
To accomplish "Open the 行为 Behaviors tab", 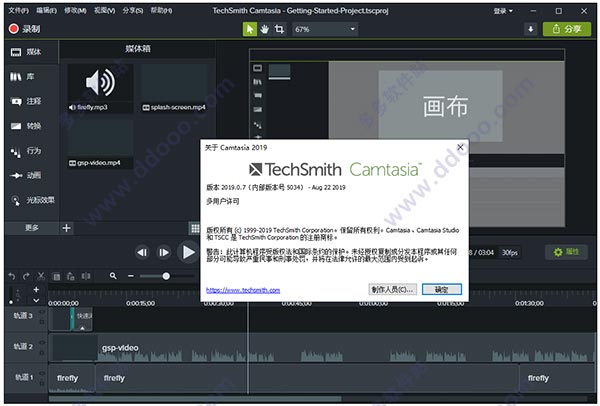I will tap(32, 151).
